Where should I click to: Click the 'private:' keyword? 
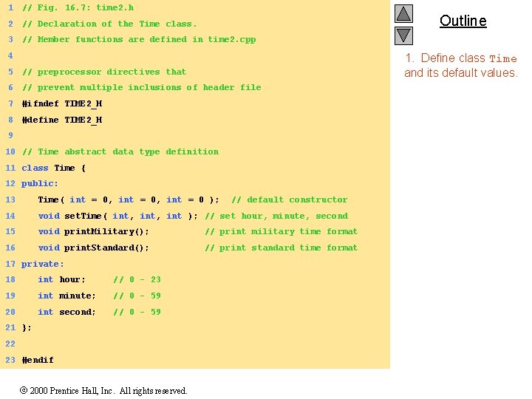42,264
